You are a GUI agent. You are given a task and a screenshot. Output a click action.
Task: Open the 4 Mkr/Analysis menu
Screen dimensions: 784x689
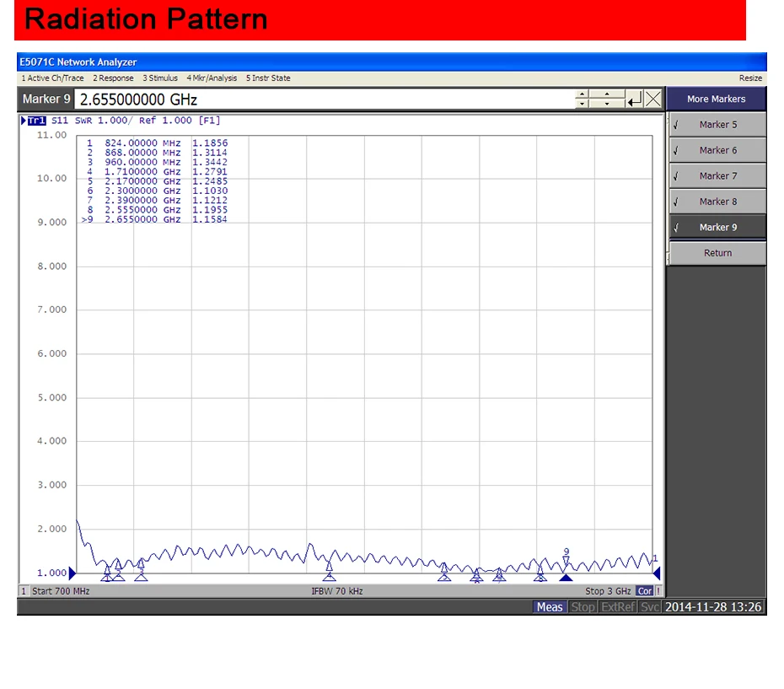pyautogui.click(x=212, y=78)
